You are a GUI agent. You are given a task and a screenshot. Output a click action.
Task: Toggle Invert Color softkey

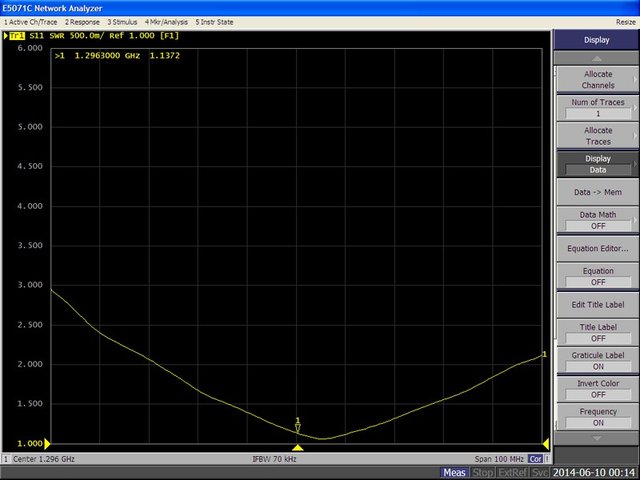click(598, 388)
